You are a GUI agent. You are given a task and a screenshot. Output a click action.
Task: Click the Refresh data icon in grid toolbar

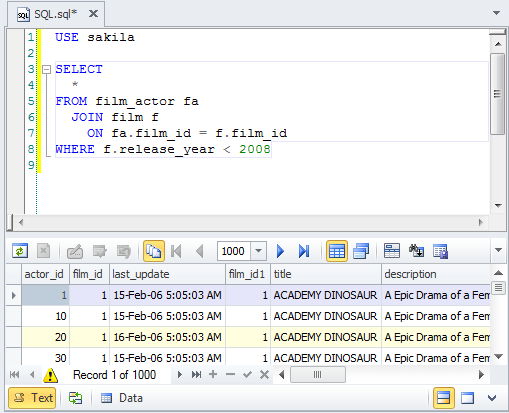[20, 251]
